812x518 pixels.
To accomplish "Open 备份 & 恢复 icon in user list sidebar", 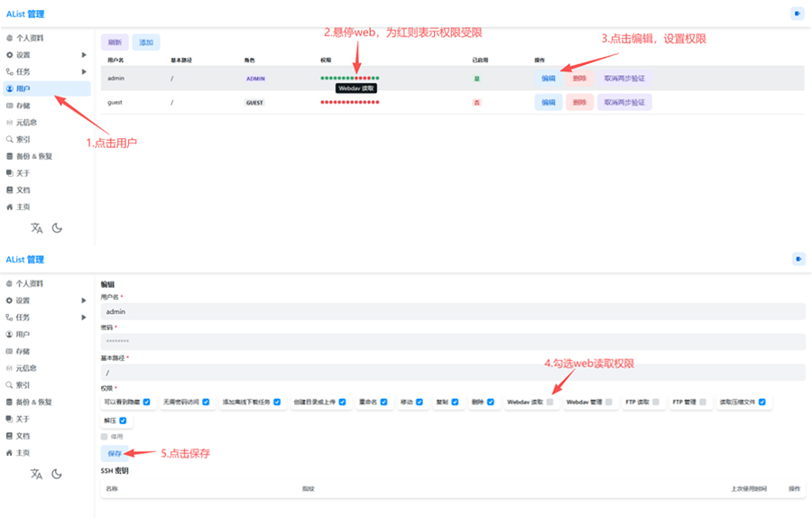I will 9,156.
